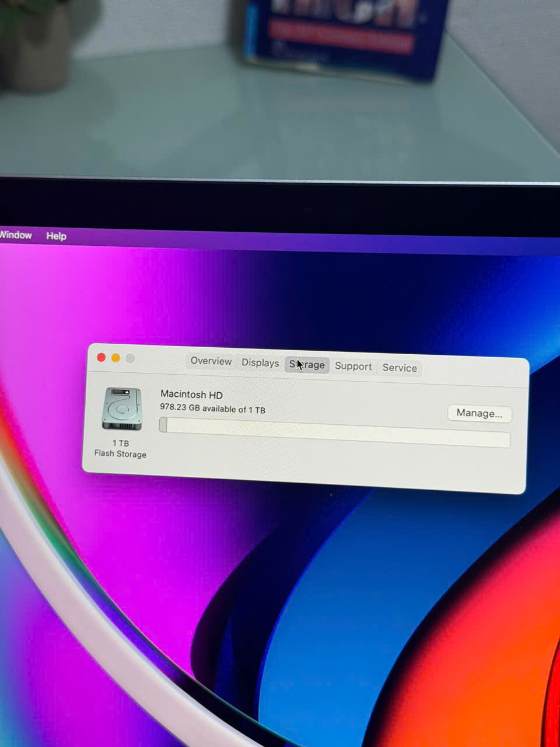Open the Service tab
The image size is (560, 747).
pyautogui.click(x=400, y=368)
